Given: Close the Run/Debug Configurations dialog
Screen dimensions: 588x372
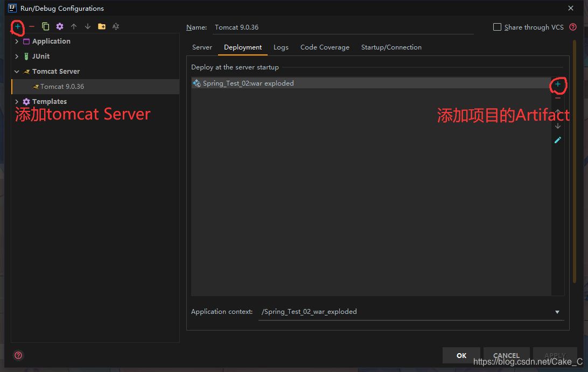Looking at the screenshot, I should 571,8.
